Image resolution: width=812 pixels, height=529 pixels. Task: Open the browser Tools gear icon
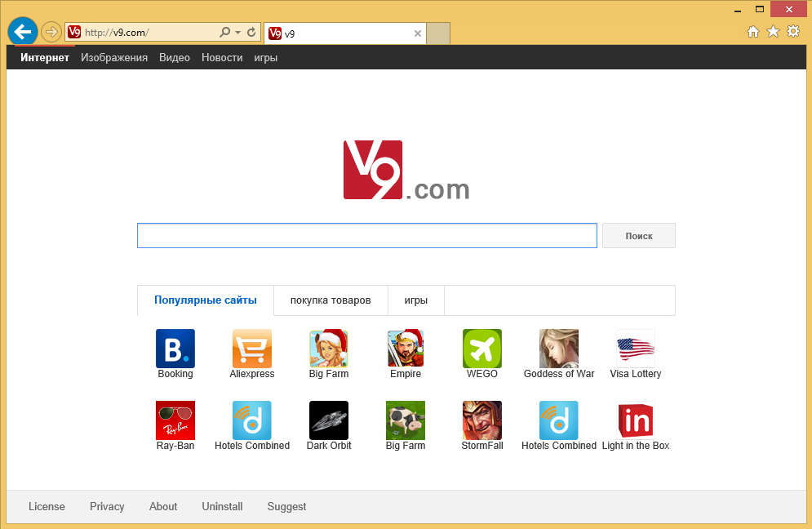click(x=793, y=32)
